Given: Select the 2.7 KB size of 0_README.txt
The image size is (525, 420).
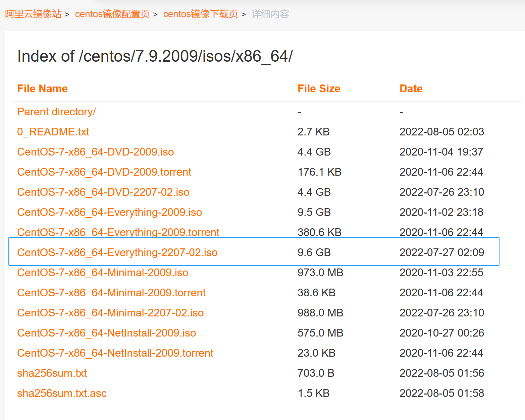Looking at the screenshot, I should [x=313, y=132].
